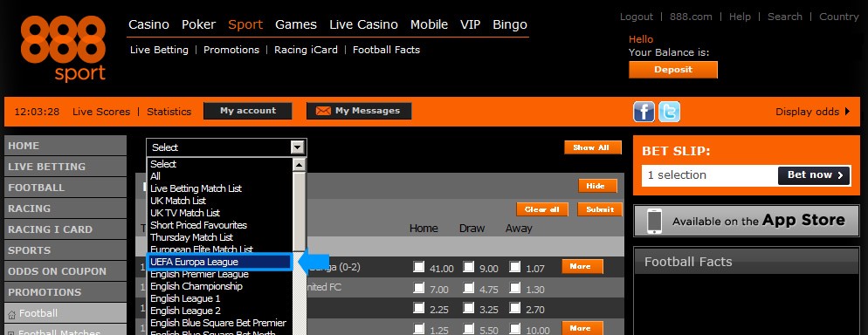Click the Bet now button
The height and width of the screenshot is (335, 868).
point(815,175)
